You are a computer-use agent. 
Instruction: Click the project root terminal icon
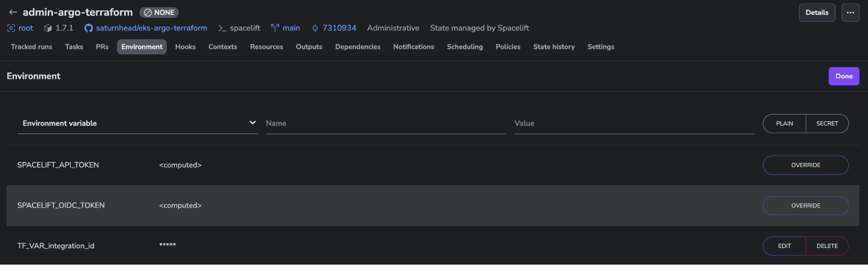coord(222,28)
